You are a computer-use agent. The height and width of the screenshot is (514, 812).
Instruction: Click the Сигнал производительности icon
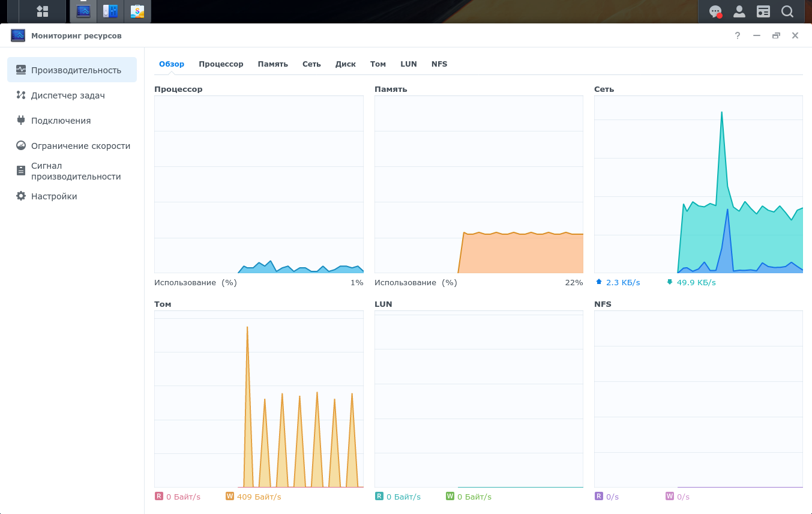click(x=21, y=171)
